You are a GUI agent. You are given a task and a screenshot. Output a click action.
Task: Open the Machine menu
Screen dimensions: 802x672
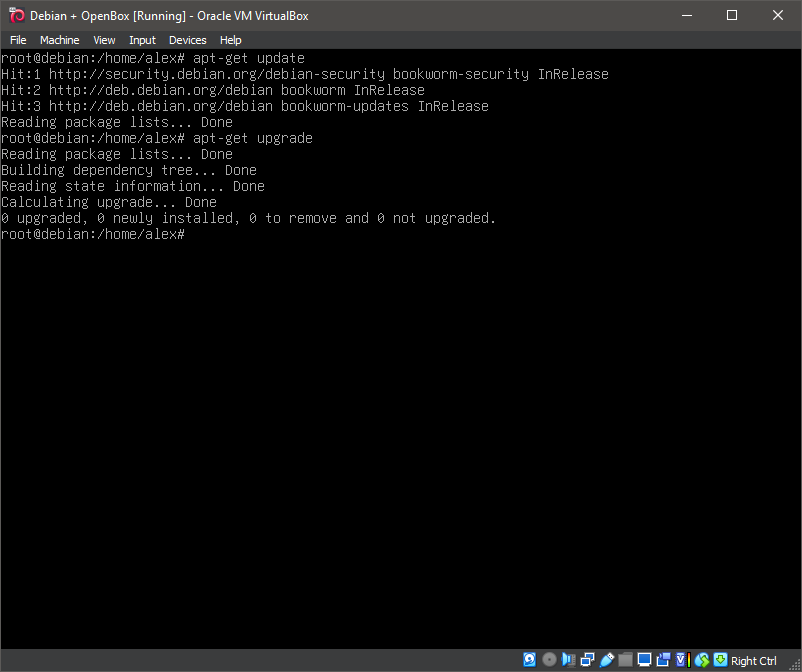(59, 40)
